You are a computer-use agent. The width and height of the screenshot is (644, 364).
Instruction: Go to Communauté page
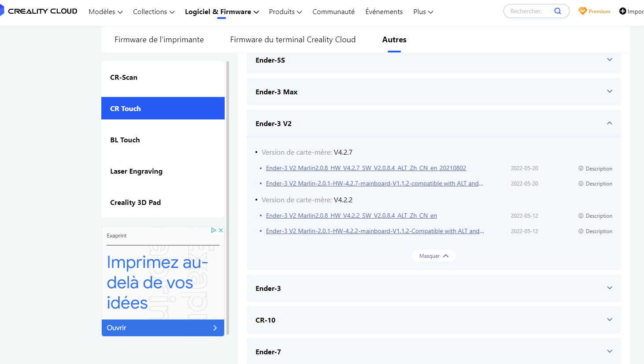point(333,12)
